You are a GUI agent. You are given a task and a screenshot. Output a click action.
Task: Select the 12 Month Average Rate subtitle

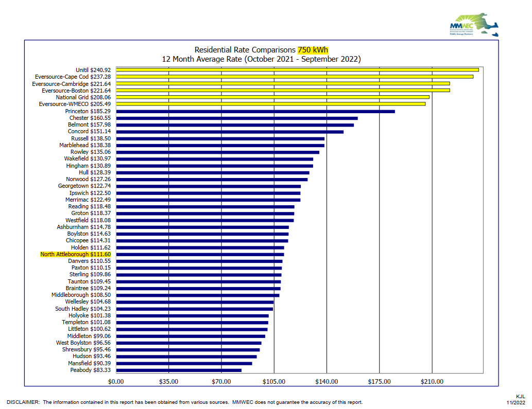pyautogui.click(x=261, y=59)
